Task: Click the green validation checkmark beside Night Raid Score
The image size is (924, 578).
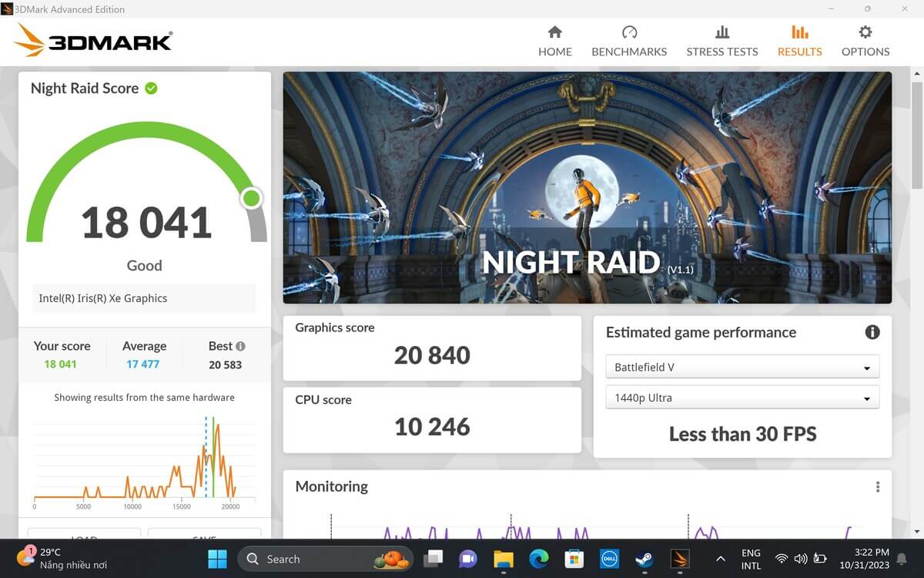Action: tap(151, 88)
